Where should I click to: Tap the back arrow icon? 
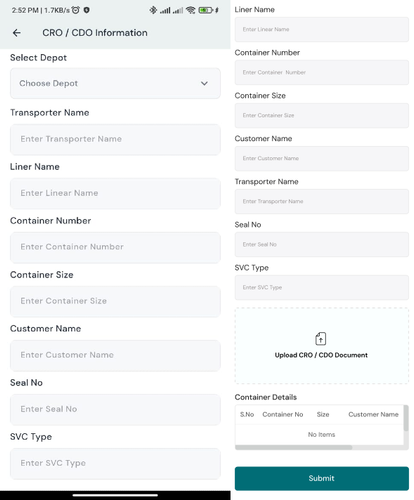(x=17, y=33)
